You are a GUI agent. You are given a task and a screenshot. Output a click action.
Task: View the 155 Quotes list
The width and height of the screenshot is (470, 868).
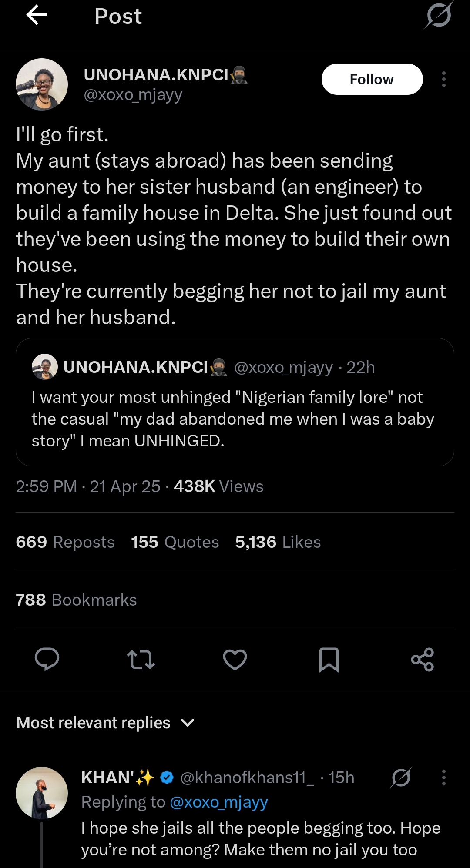pyautogui.click(x=175, y=542)
